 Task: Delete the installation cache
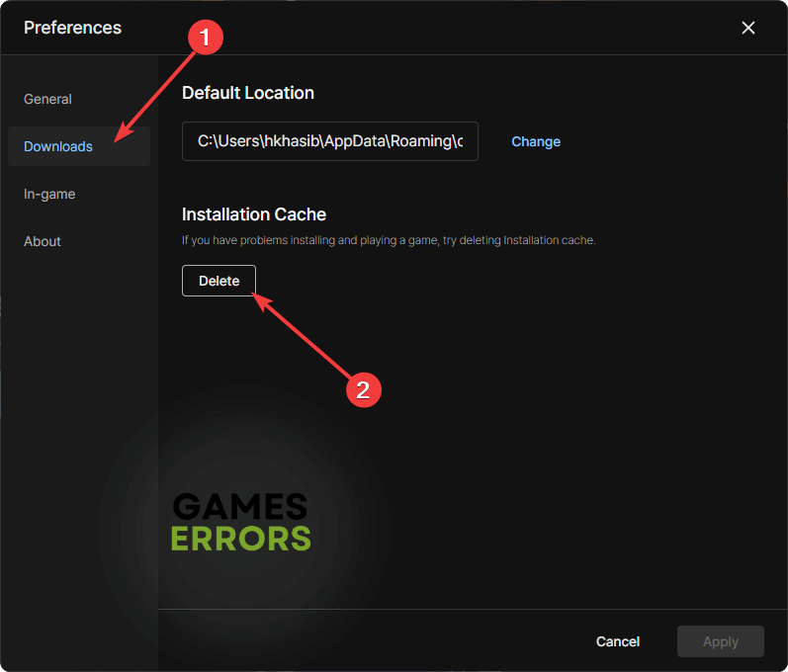tap(219, 281)
